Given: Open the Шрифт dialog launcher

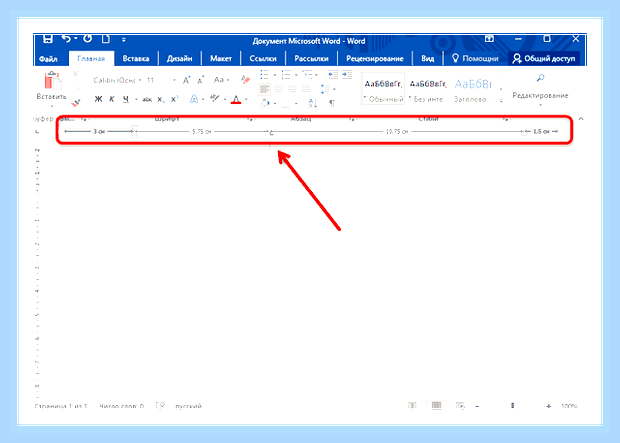Looking at the screenshot, I should click(x=250, y=119).
